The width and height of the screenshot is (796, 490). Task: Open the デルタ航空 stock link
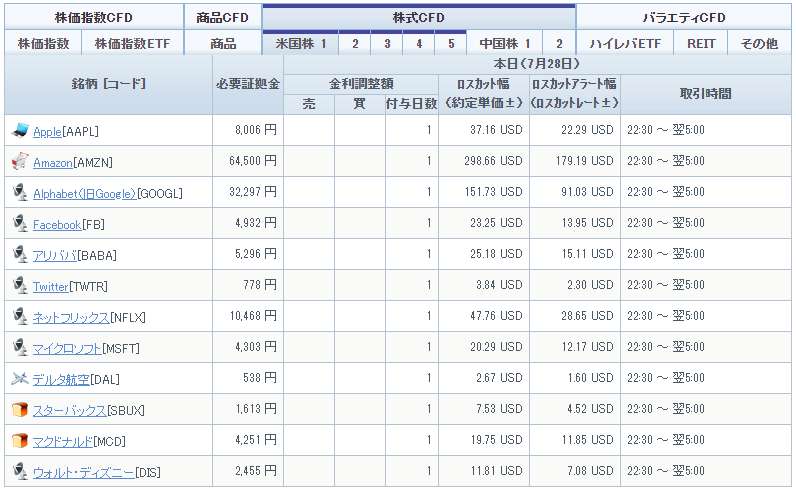coord(61,379)
